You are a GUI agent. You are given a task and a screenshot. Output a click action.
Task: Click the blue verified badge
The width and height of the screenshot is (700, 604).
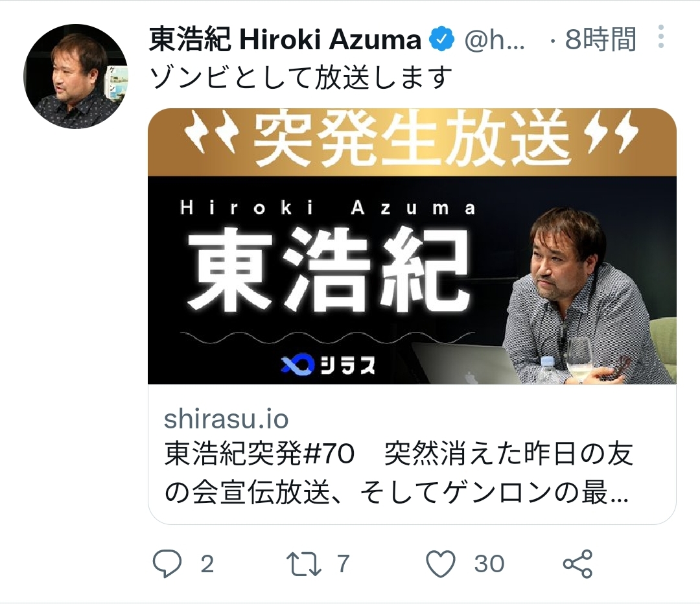(441, 40)
